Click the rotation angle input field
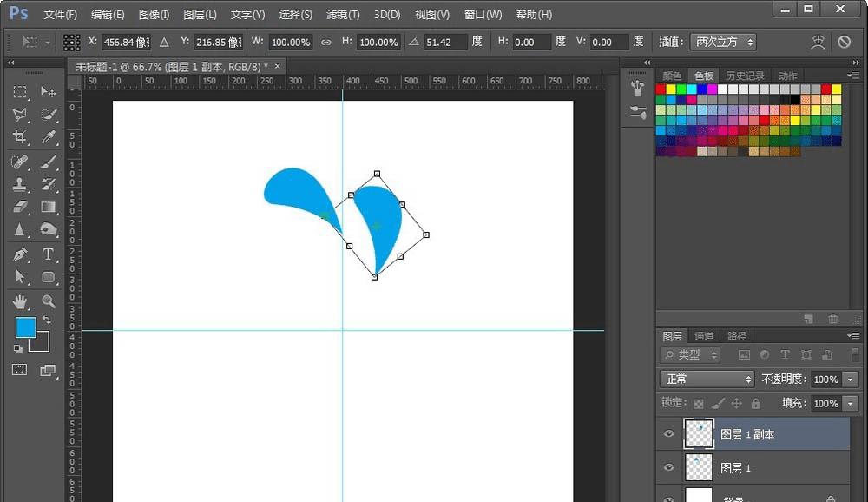The height and width of the screenshot is (502, 868). tap(444, 42)
